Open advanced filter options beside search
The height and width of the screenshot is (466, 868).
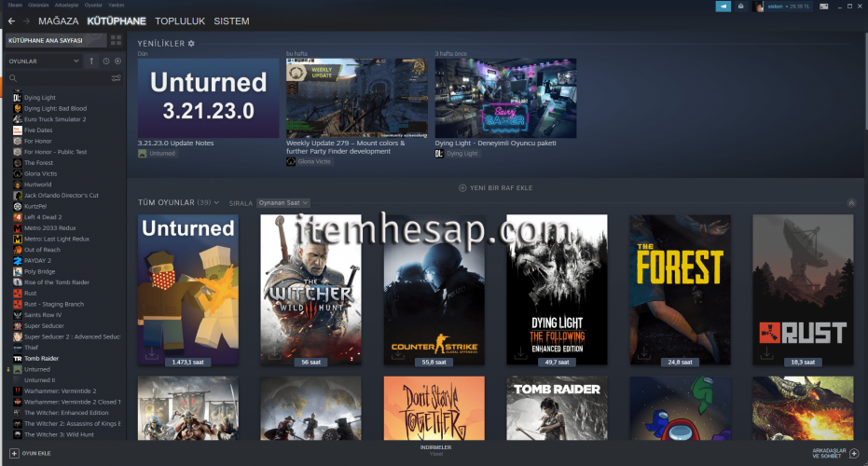point(117,78)
